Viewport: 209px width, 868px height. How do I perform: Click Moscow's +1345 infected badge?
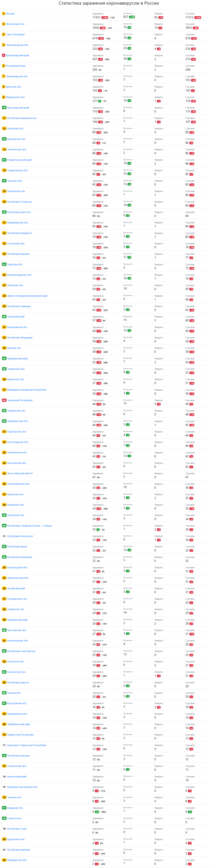[105, 17]
